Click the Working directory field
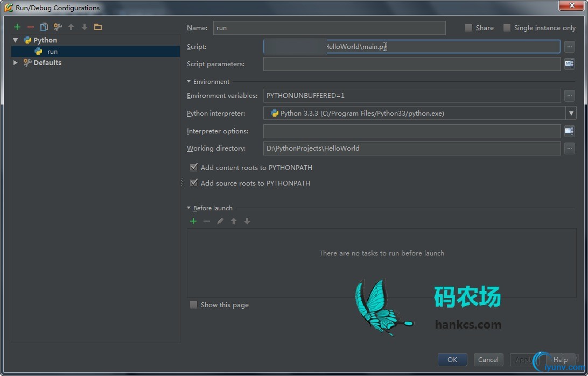Viewport: 588px width, 376px height. [412, 148]
